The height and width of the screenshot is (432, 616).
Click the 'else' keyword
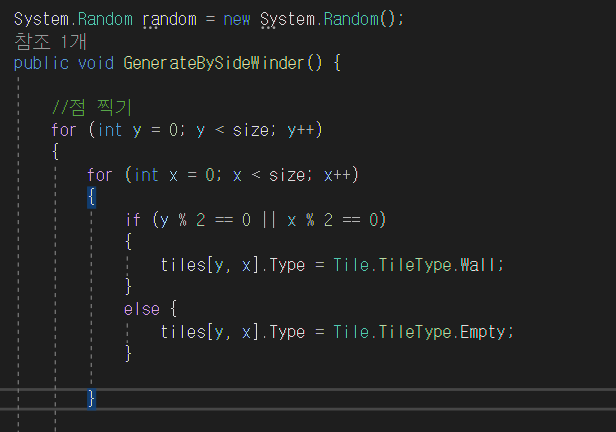[142, 309]
